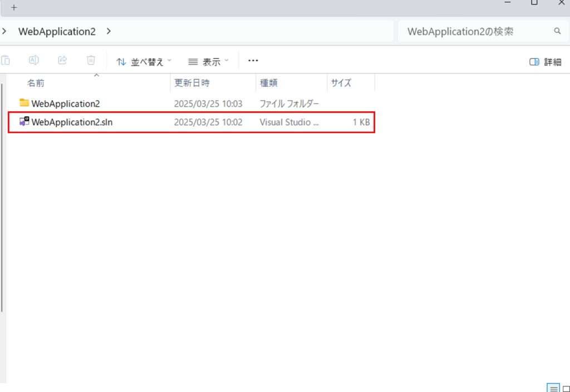The image size is (570, 392).
Task: Toggle the 詳細 details pane button
Action: pos(546,62)
